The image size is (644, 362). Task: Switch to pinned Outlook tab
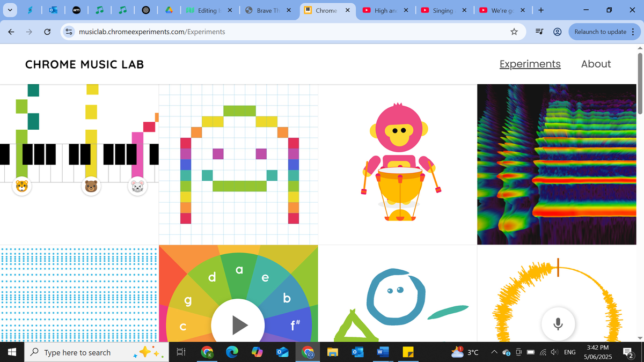(53, 10)
